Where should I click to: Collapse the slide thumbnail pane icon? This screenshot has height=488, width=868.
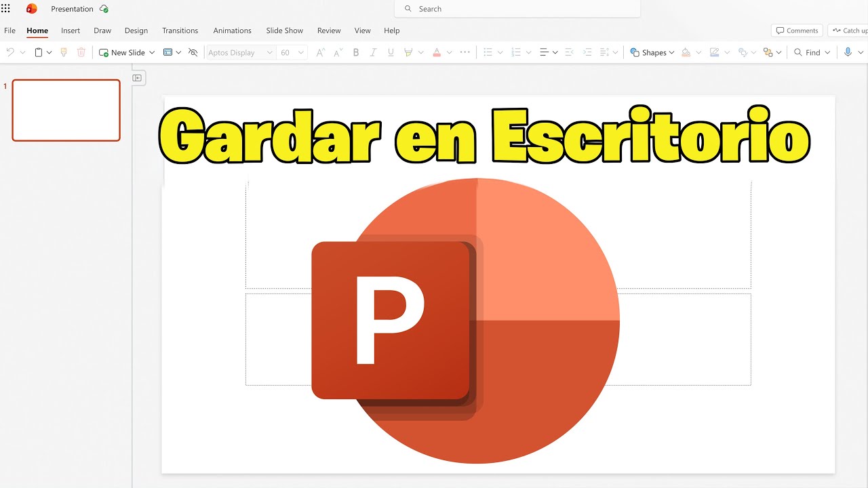[x=138, y=78]
